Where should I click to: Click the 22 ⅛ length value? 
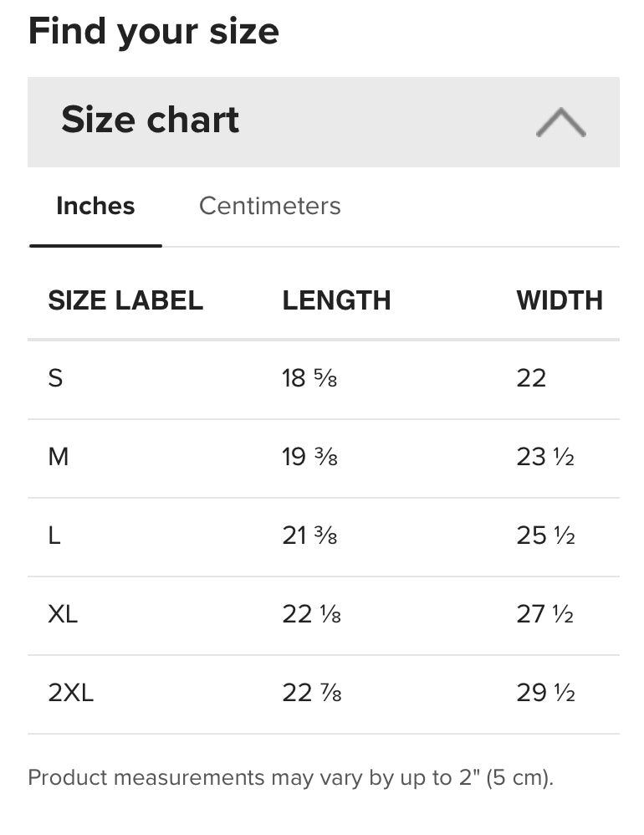311,614
